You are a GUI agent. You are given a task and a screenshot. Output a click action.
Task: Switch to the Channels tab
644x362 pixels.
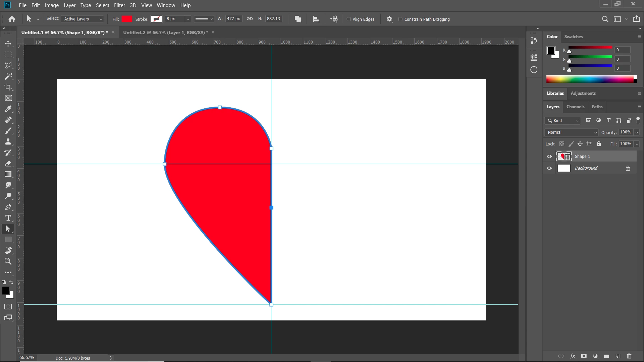pyautogui.click(x=575, y=107)
